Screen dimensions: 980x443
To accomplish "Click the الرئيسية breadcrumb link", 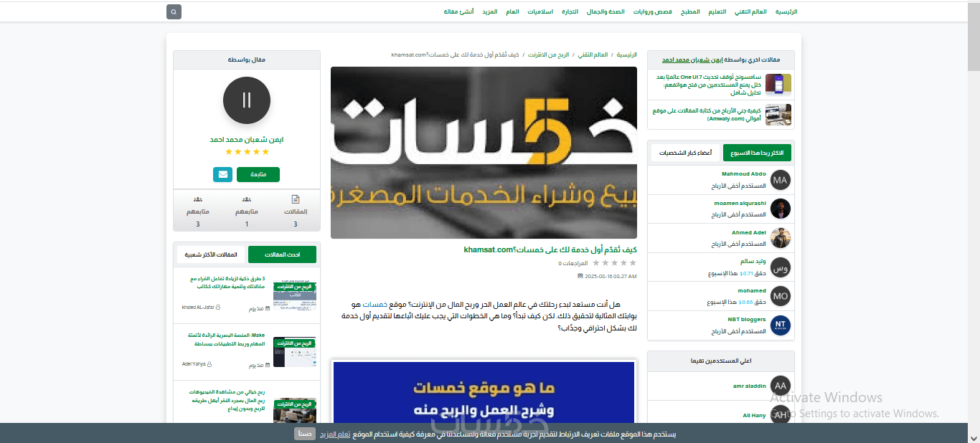I will click(626, 54).
